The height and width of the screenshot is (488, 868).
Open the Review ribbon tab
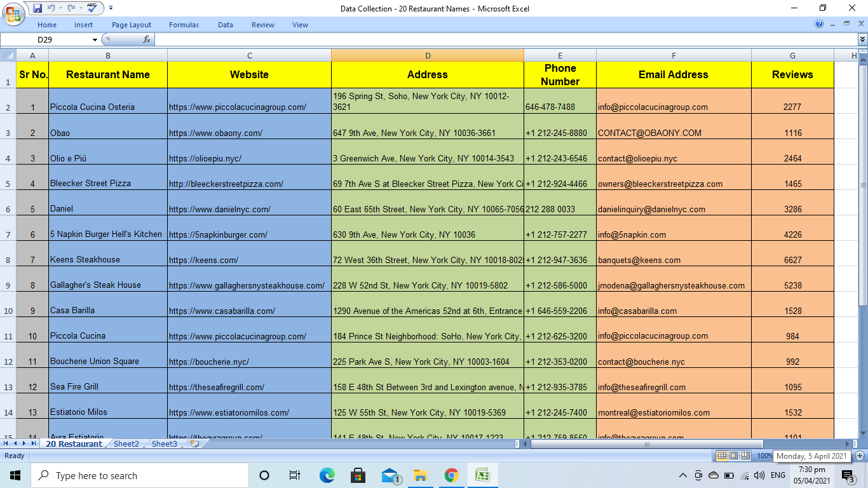coord(263,25)
